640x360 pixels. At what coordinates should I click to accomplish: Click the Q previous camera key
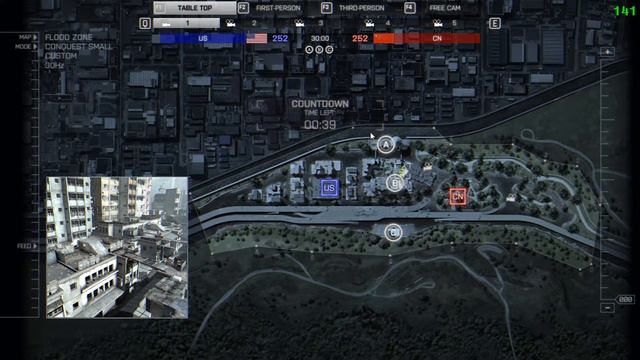coord(145,23)
